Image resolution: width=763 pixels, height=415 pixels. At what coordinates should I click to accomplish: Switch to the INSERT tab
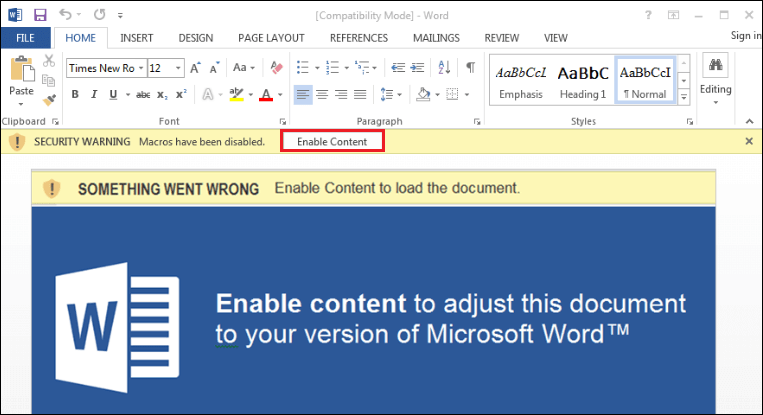pyautogui.click(x=137, y=38)
